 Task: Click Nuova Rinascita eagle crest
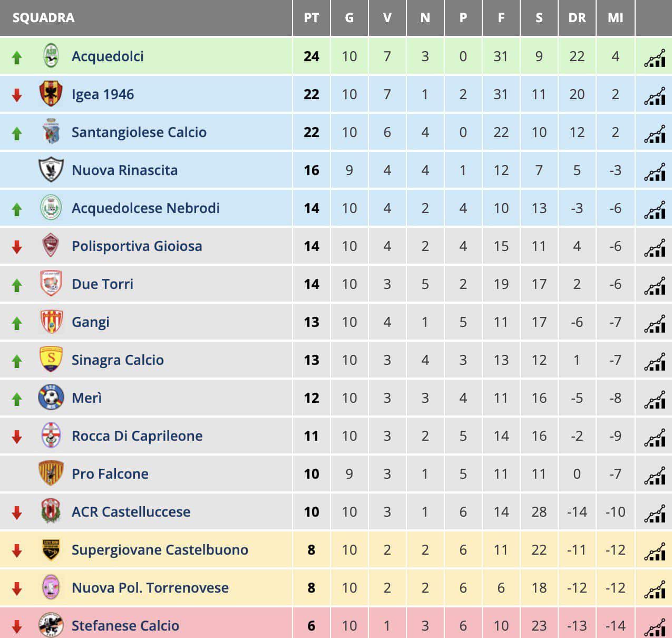pos(51,169)
